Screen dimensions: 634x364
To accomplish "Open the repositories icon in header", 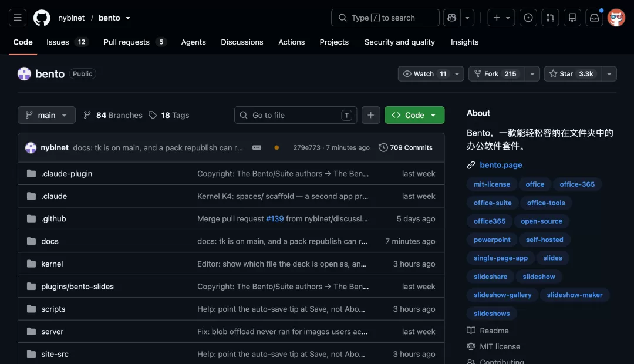I will [x=572, y=18].
